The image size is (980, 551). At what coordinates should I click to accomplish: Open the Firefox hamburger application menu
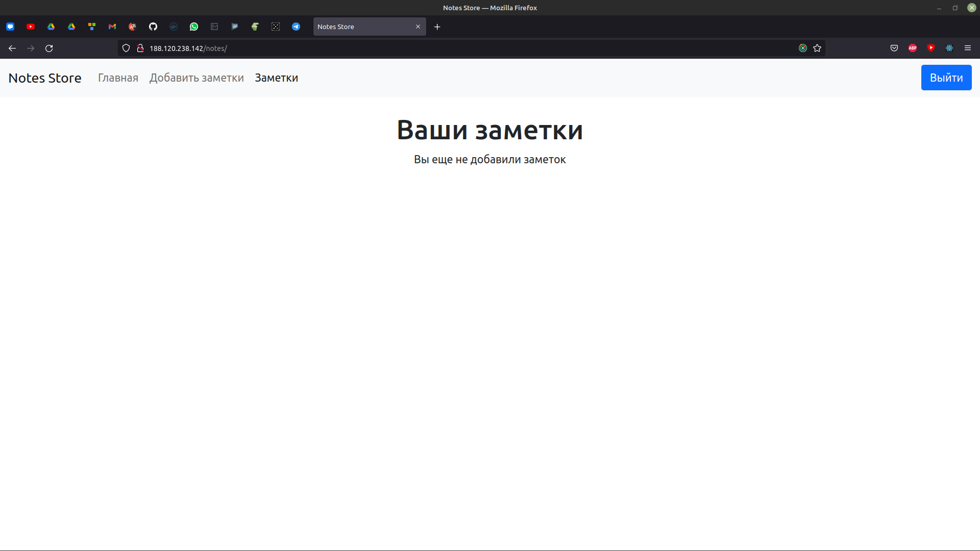point(968,48)
